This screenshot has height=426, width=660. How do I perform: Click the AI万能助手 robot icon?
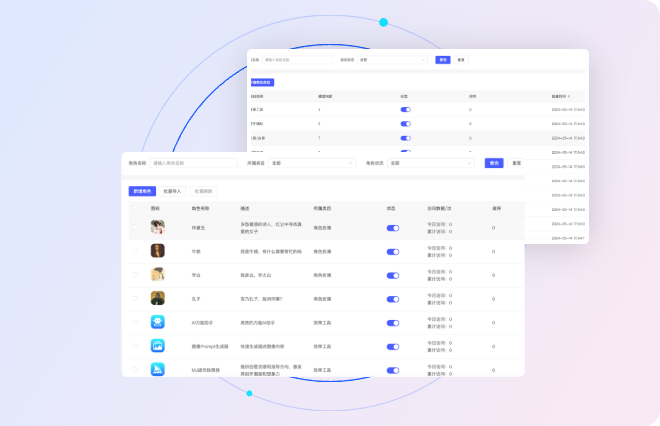157,321
